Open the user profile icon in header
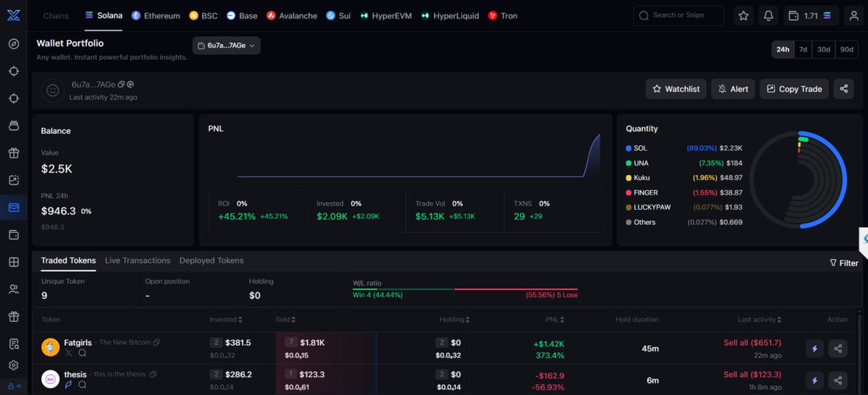The height and width of the screenshot is (395, 868). click(854, 15)
